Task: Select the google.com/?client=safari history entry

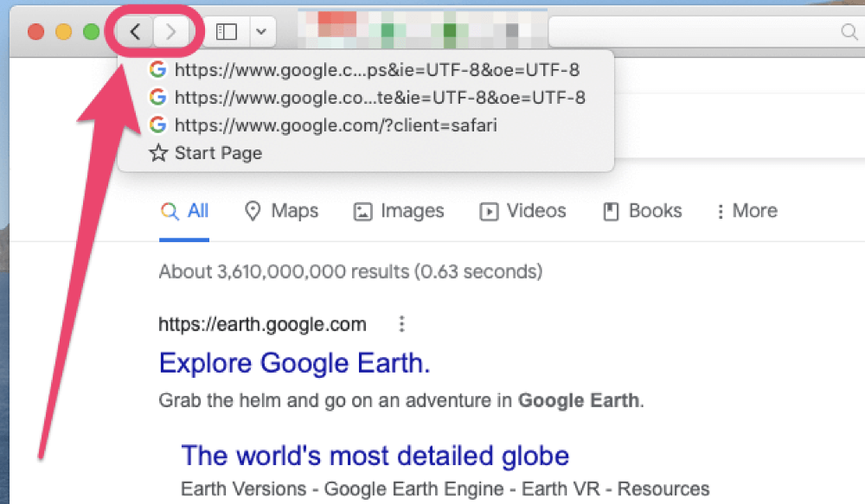Action: coord(365,125)
